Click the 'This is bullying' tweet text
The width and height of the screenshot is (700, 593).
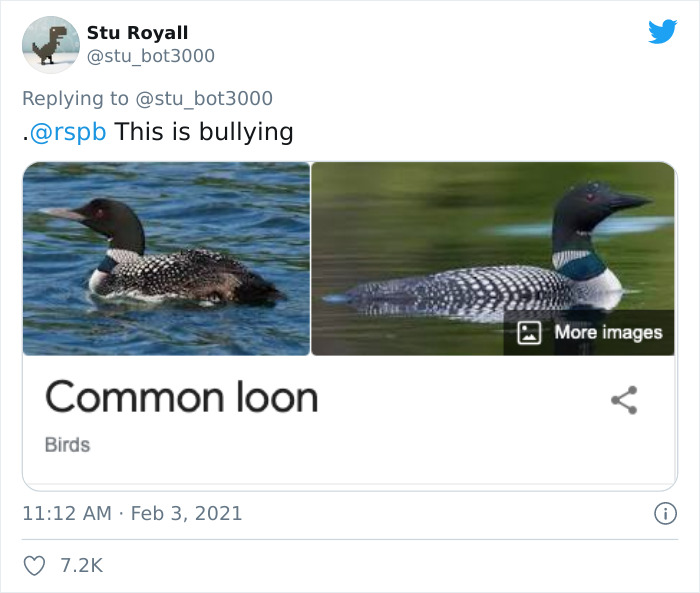pyautogui.click(x=204, y=131)
